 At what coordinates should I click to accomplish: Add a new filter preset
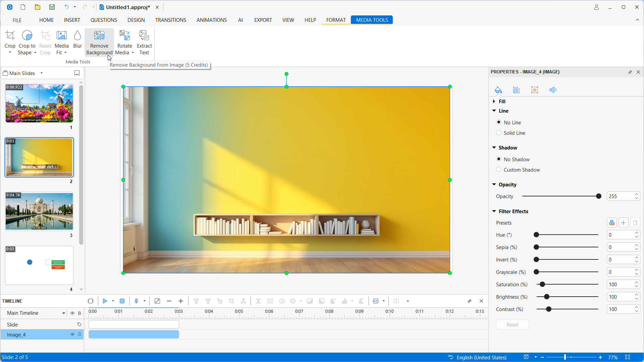(x=623, y=223)
